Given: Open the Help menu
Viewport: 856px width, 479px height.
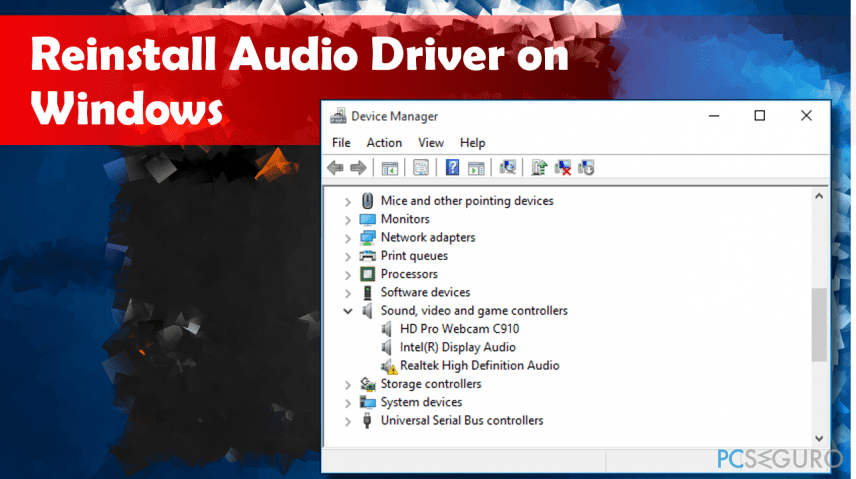Looking at the screenshot, I should tap(472, 143).
